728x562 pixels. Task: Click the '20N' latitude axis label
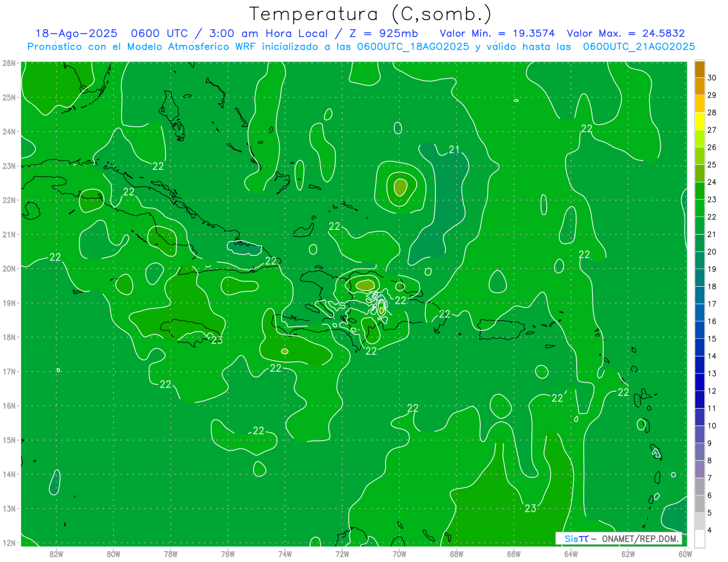pos(9,269)
